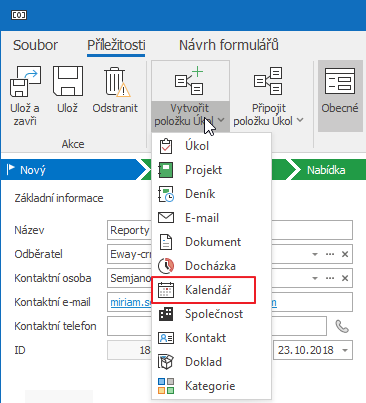Click the box icon beside Doklad
The width and height of the screenshot is (366, 403).
coord(166,362)
